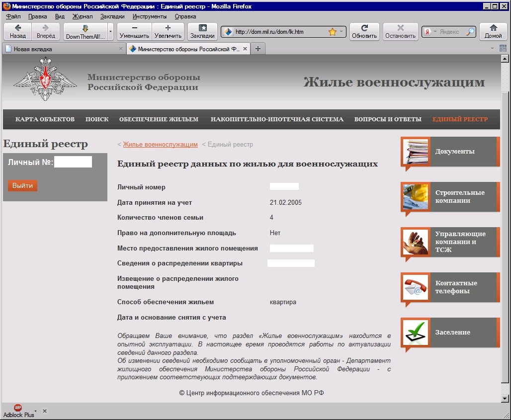Open the Bookmarks (Закладки) toolbar button
The width and height of the screenshot is (511, 420).
[x=202, y=31]
